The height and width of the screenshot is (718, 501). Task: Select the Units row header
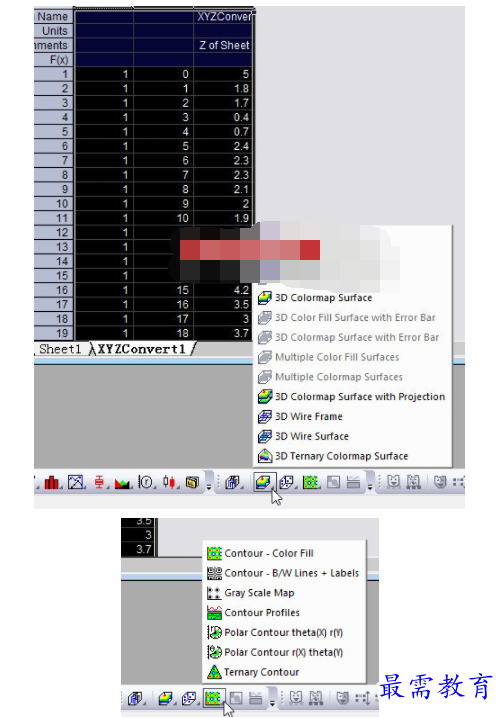pos(54,31)
